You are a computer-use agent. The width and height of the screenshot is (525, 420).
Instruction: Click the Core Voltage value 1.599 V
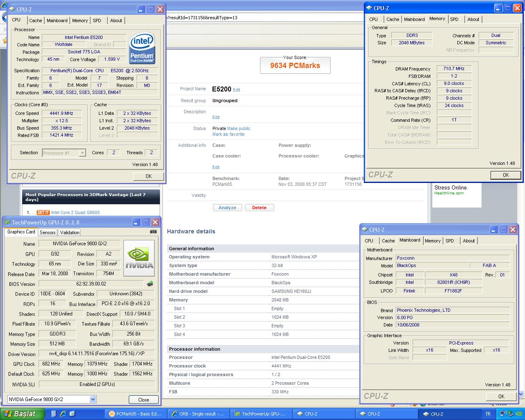(112, 59)
